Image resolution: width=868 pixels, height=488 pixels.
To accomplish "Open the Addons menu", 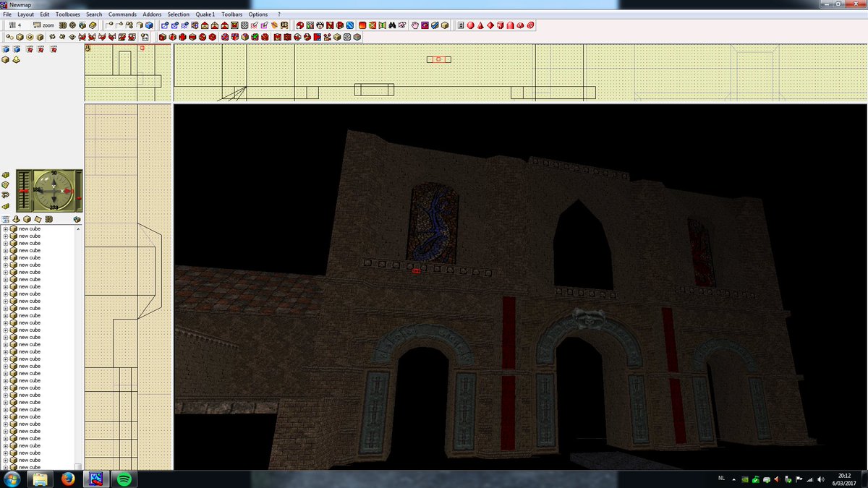I will click(152, 14).
